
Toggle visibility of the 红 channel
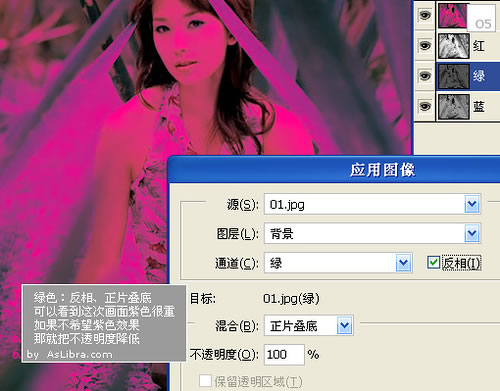click(x=425, y=46)
